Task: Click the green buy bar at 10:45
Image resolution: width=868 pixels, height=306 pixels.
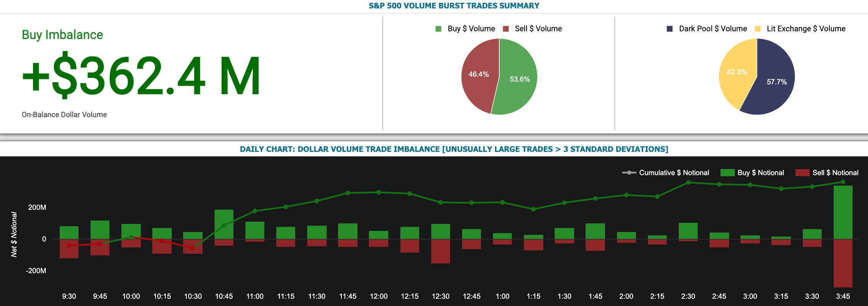Action: (224, 224)
